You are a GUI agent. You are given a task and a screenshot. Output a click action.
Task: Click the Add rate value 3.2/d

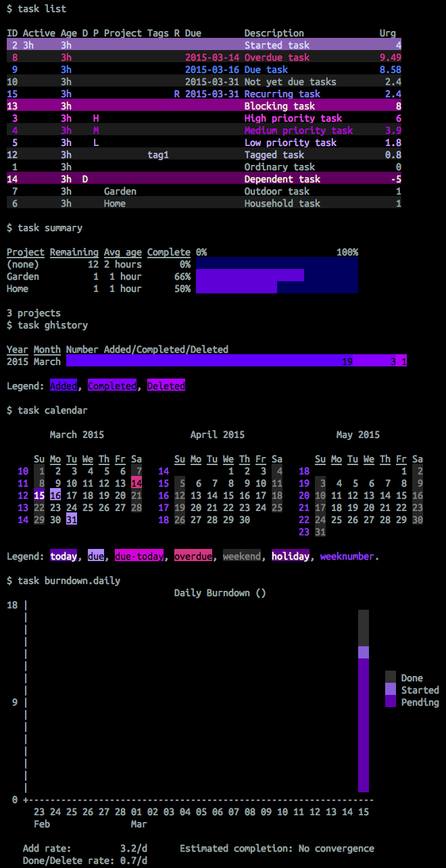pos(134,848)
